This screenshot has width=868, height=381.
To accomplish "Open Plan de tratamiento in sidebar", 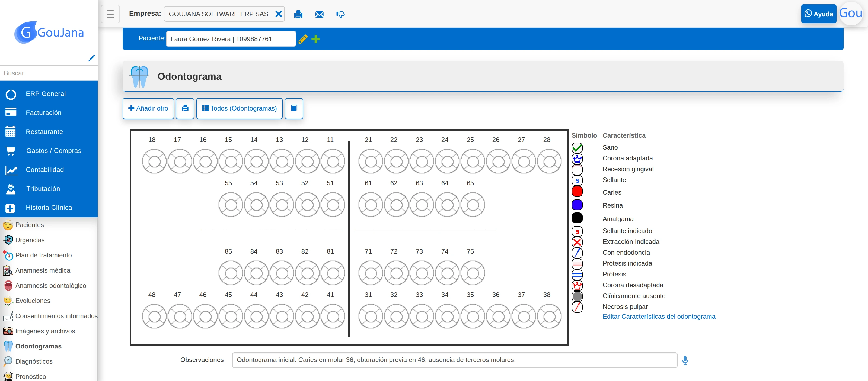I will pos(43,255).
